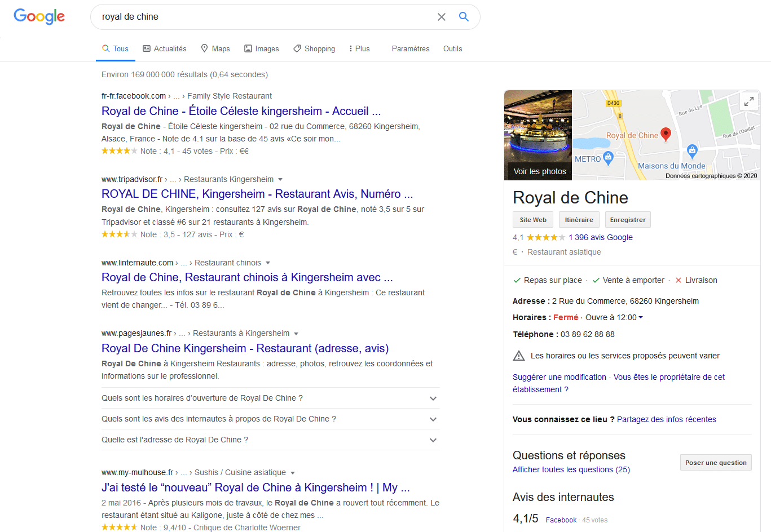The height and width of the screenshot is (532, 771).
Task: Switch to the Actualités tab
Action: [165, 48]
